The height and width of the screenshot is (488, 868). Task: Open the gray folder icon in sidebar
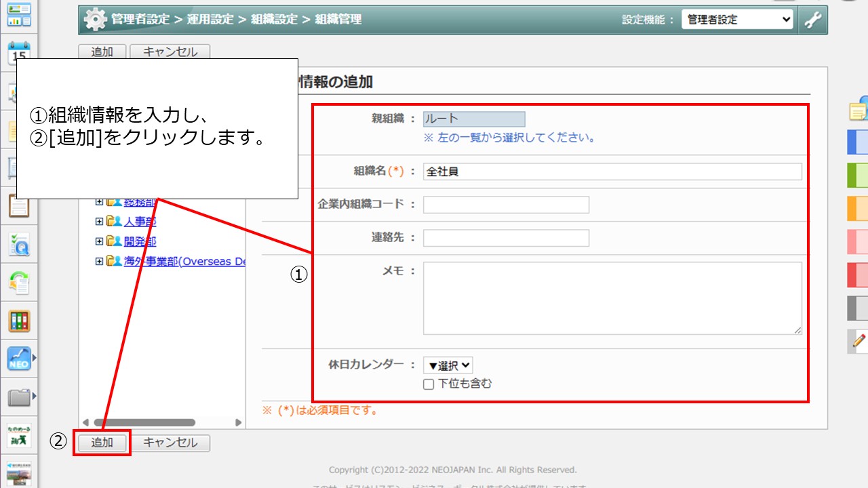click(19, 396)
